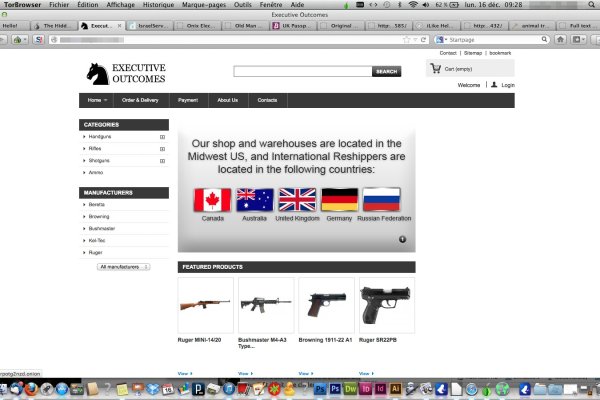Click into the site search field
The width and height of the screenshot is (600, 400).
coord(302,72)
